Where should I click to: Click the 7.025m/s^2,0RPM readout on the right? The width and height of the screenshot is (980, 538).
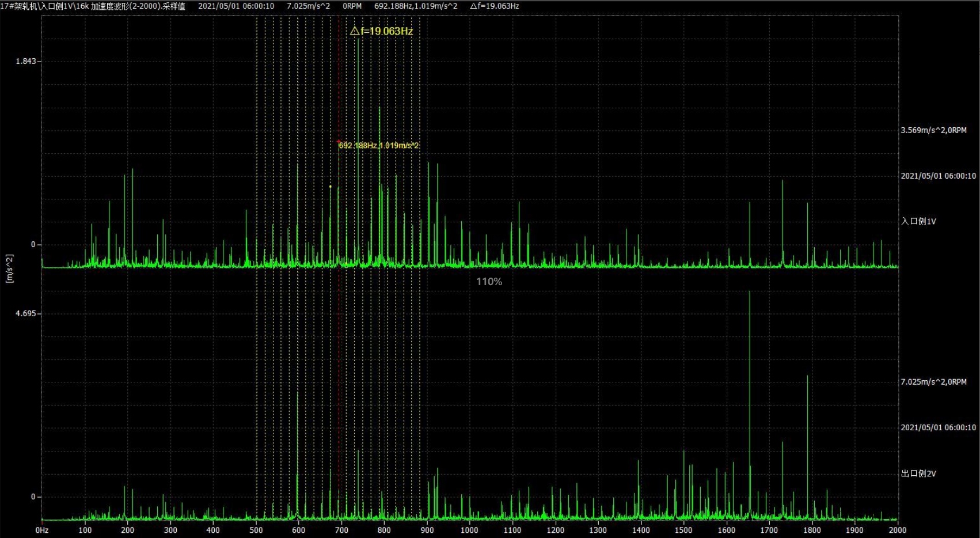click(x=933, y=382)
